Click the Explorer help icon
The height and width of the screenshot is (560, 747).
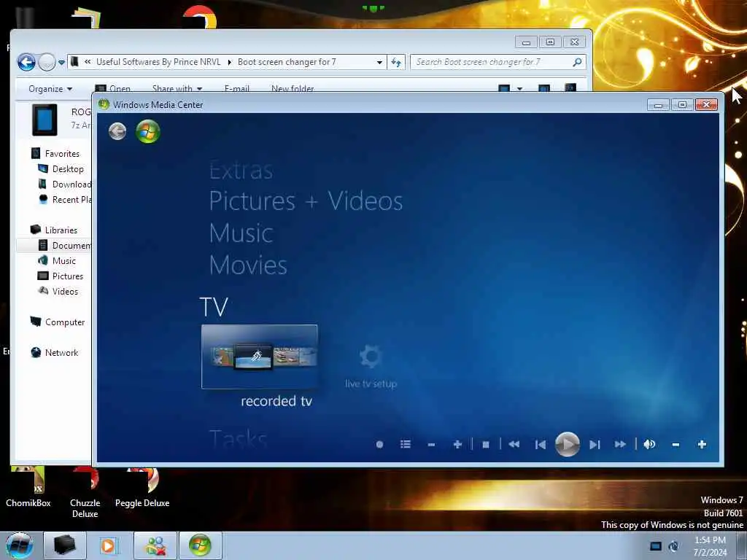click(x=570, y=87)
